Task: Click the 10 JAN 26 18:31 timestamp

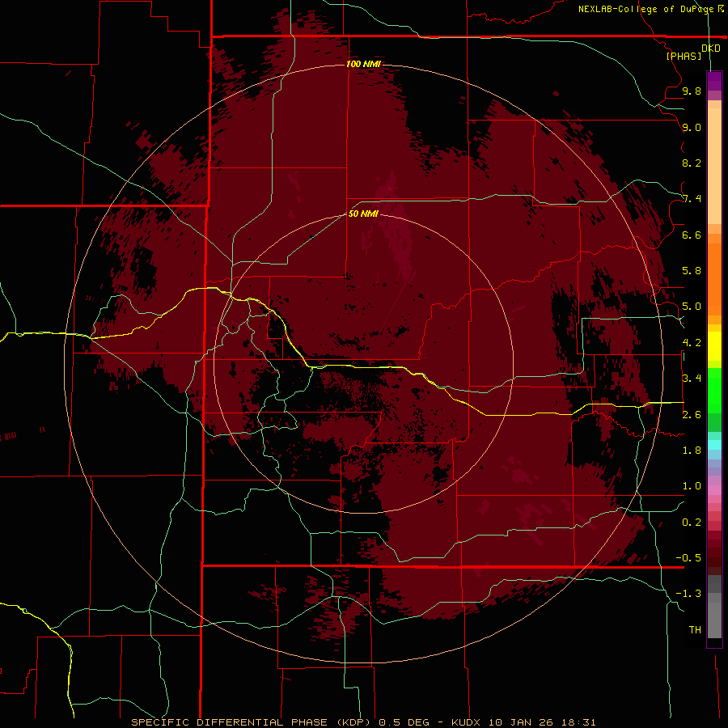Action: (542, 722)
